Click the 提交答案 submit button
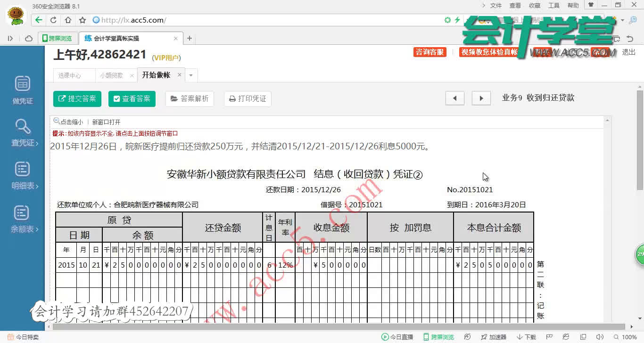The height and width of the screenshot is (343, 644). click(77, 99)
